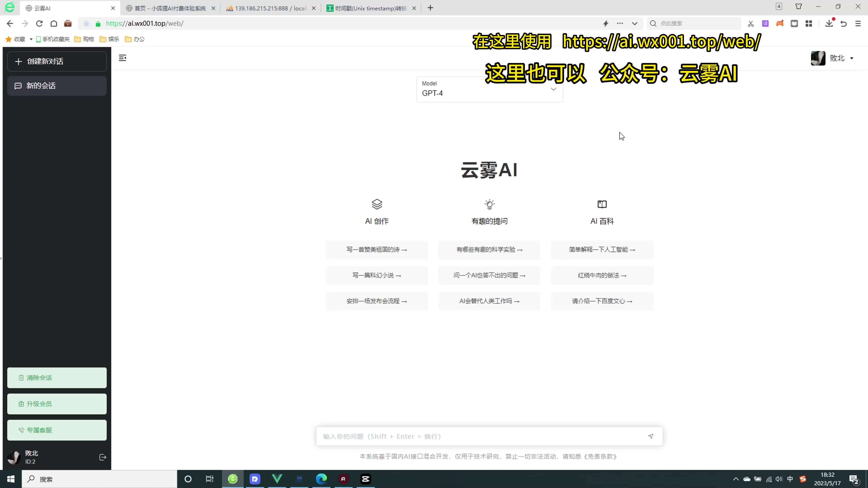This screenshot has height=488, width=868.
Task: Toggle the Chinese input language indicator
Action: pyautogui.click(x=790, y=479)
